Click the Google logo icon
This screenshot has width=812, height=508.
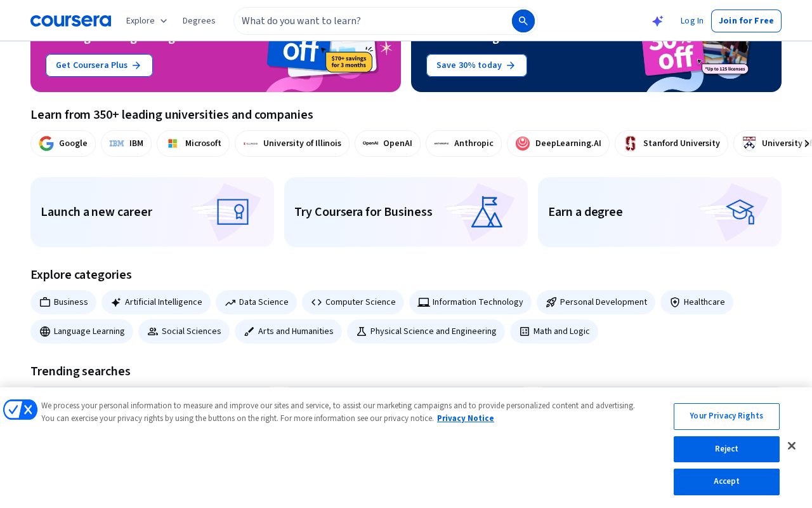tap(46, 144)
